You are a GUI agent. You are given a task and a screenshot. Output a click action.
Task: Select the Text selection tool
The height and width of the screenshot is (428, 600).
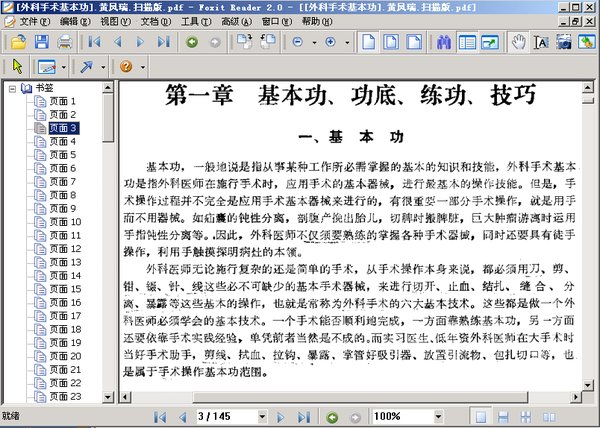pos(541,42)
